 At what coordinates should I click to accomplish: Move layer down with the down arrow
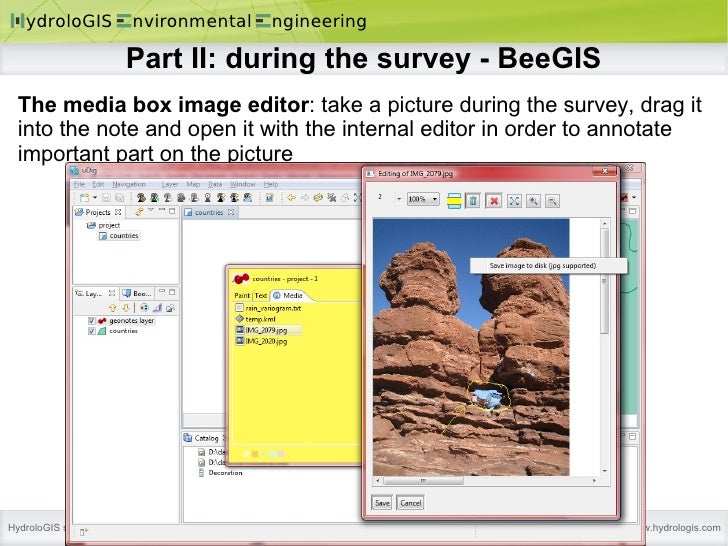[126, 308]
